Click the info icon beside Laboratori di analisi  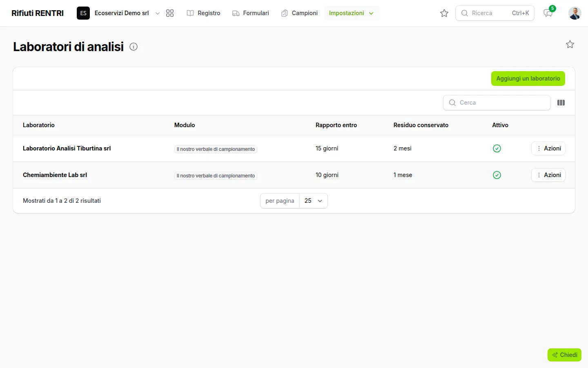click(x=134, y=47)
